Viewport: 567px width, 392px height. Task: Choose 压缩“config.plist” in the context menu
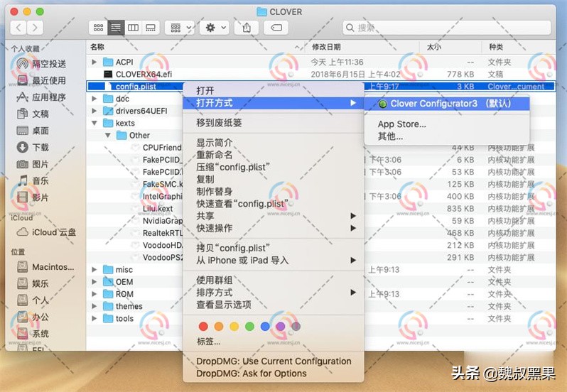pos(274,168)
